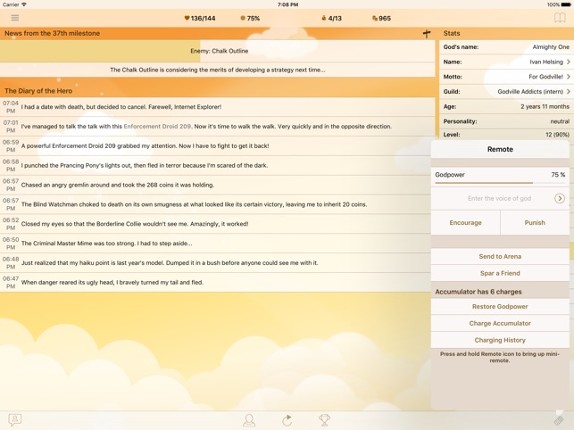Expand the Guild row Godville Addicts chevron
Image resolution: width=574 pixels, height=430 pixels.
(x=569, y=91)
